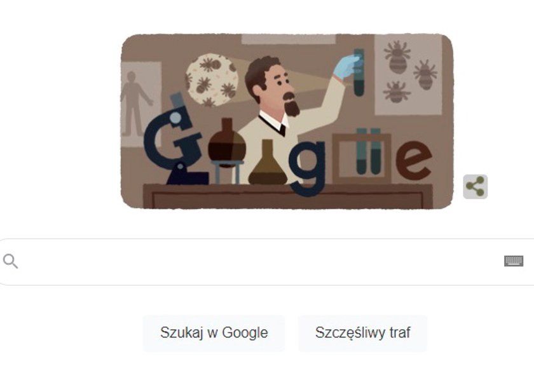The image size is (534, 392).
Task: Click the magnified lice circle view
Action: [x=212, y=80]
